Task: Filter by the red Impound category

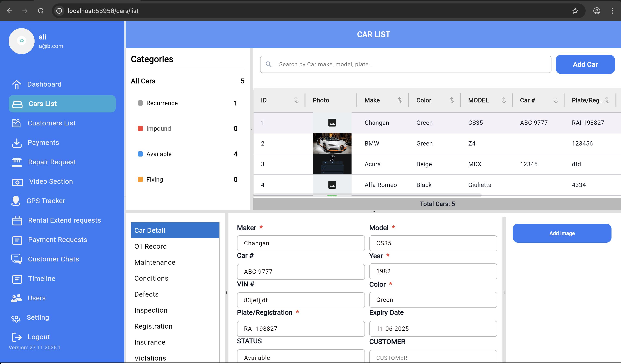Action: 158,128
